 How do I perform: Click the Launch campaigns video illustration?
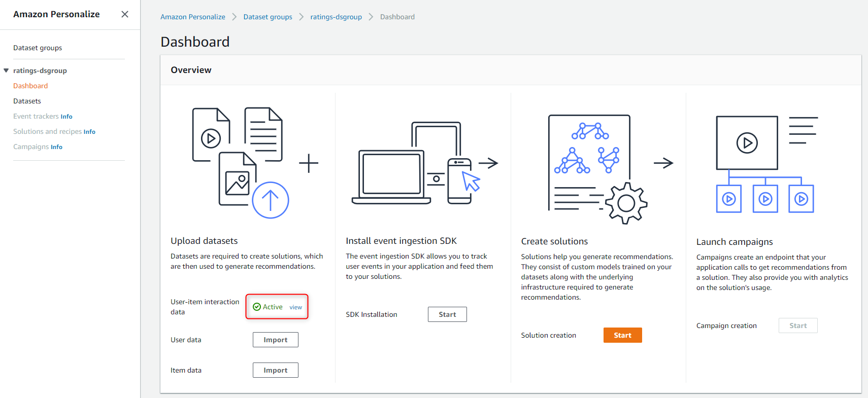tap(766, 164)
